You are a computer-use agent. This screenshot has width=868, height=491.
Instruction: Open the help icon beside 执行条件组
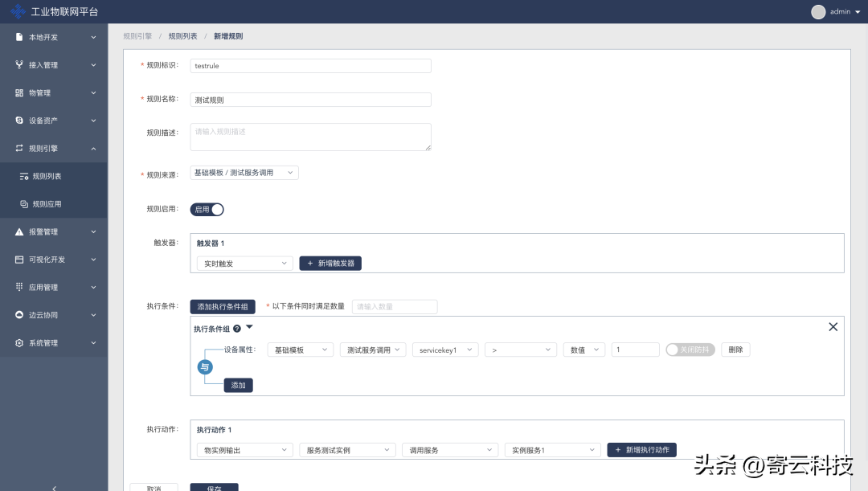(x=237, y=328)
